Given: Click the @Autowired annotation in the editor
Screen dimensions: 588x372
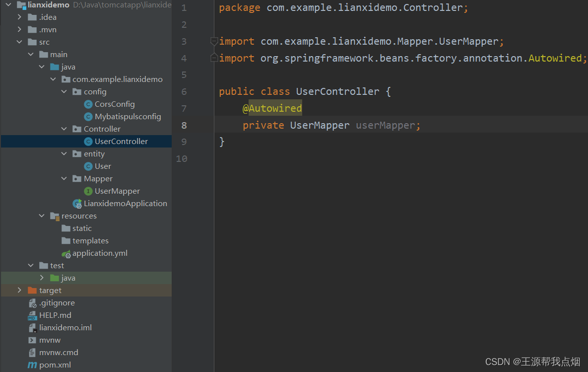Looking at the screenshot, I should (x=272, y=108).
